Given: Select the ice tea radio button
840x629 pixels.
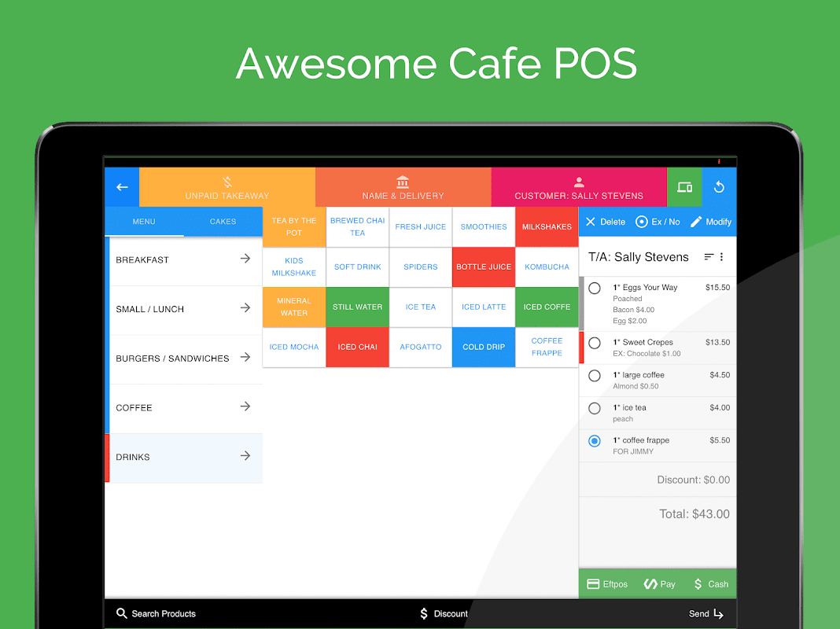Looking at the screenshot, I should pos(594,408).
